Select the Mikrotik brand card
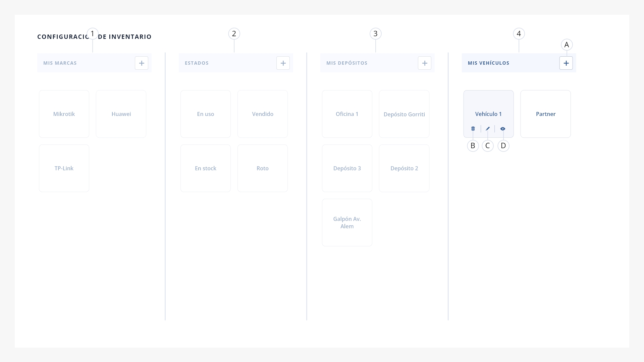644x362 pixels. coord(64,114)
